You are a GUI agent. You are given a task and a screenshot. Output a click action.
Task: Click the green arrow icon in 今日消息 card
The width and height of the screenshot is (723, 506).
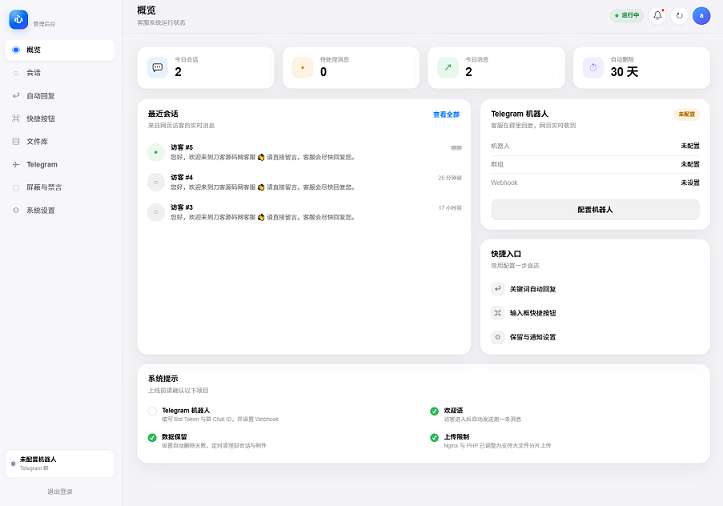pyautogui.click(x=448, y=67)
